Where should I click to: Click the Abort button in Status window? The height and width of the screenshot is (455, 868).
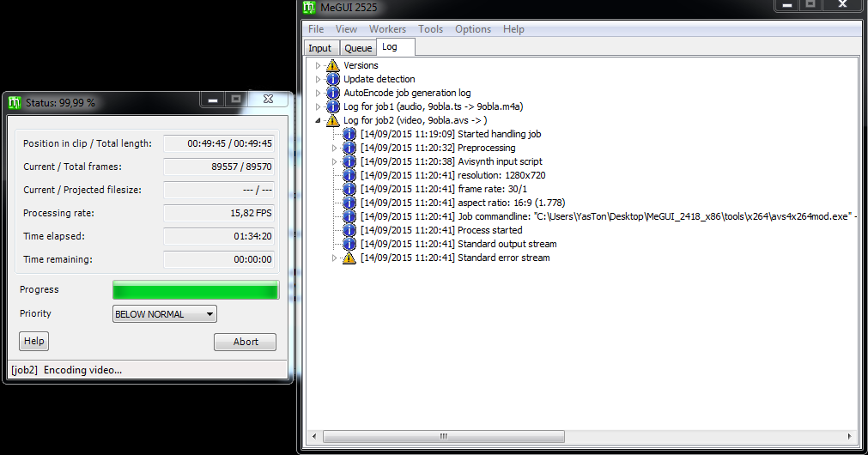coord(246,342)
